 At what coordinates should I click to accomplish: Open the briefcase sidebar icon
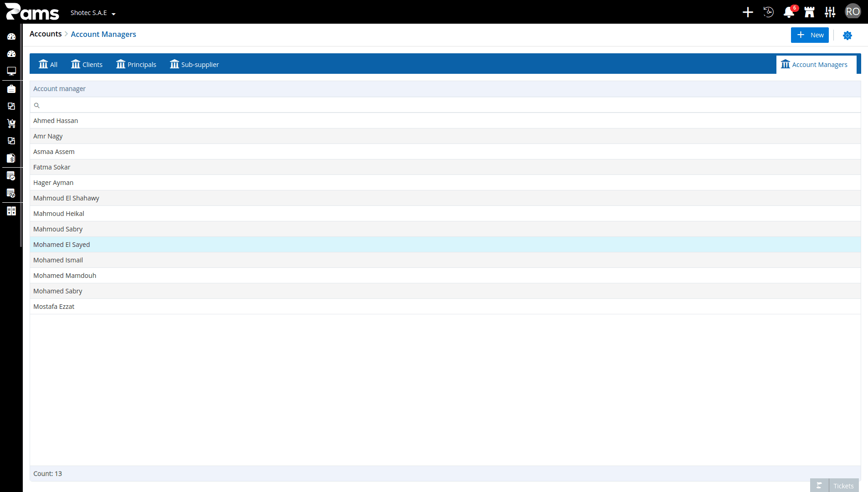pyautogui.click(x=11, y=89)
